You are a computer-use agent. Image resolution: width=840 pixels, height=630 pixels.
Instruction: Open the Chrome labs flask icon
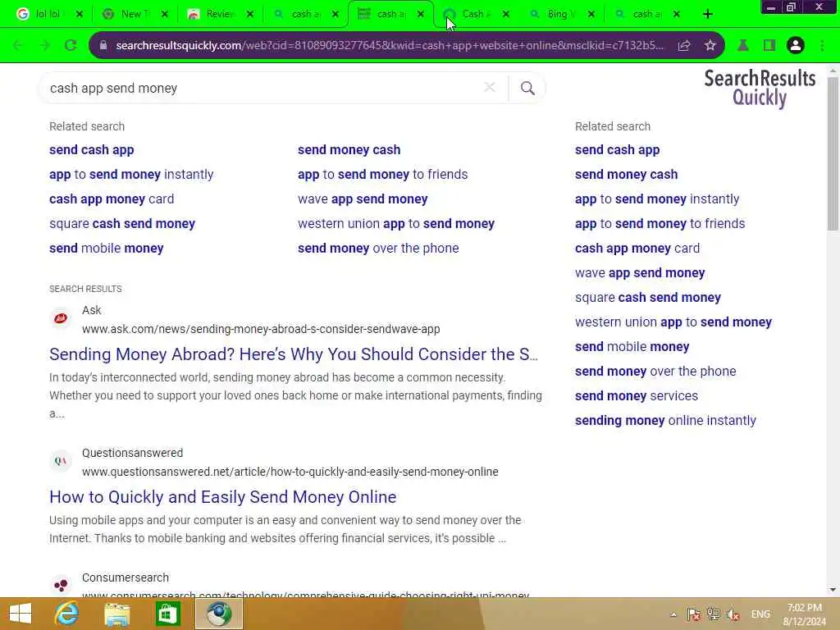tap(743, 46)
